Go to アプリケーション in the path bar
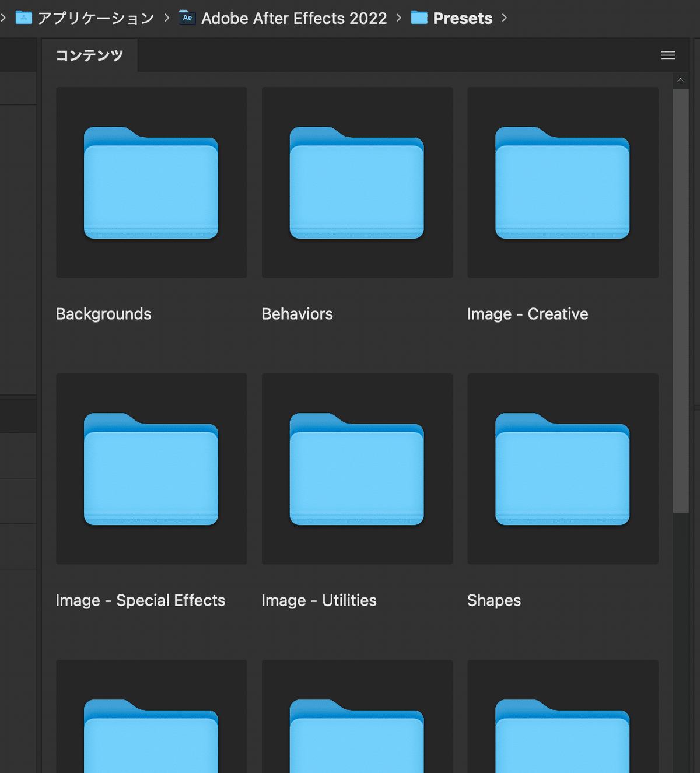 point(96,18)
